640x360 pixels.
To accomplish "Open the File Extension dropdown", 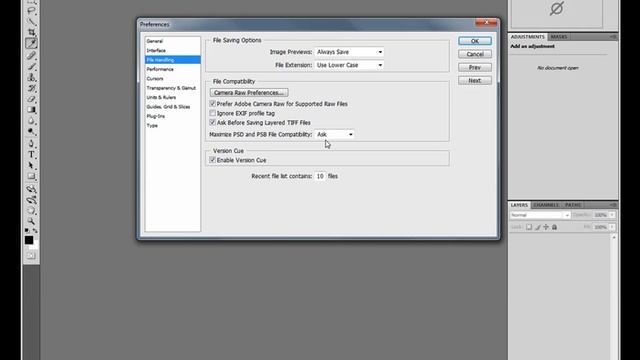I will click(349, 65).
